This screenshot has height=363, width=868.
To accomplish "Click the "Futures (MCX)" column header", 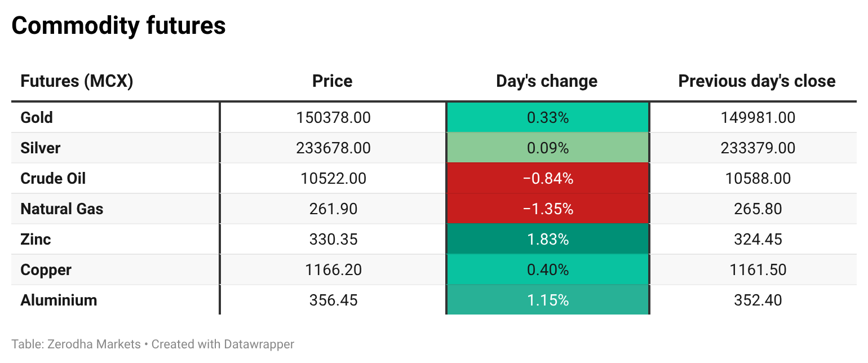I will point(77,81).
